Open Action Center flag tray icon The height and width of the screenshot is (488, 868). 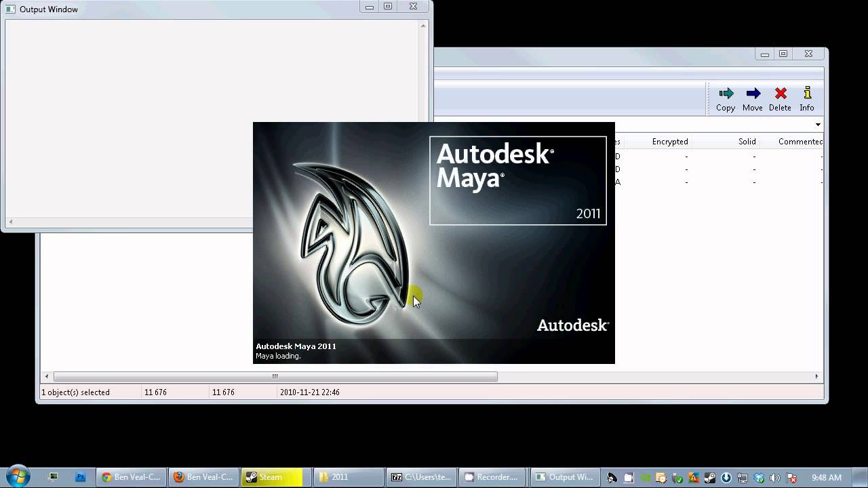[x=791, y=478]
